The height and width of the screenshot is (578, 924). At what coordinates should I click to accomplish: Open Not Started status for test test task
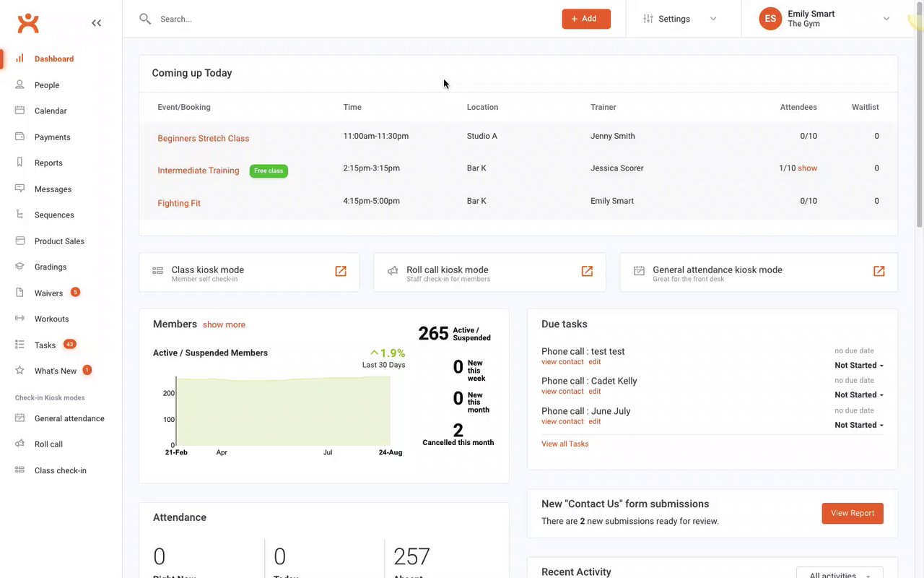pyautogui.click(x=859, y=366)
